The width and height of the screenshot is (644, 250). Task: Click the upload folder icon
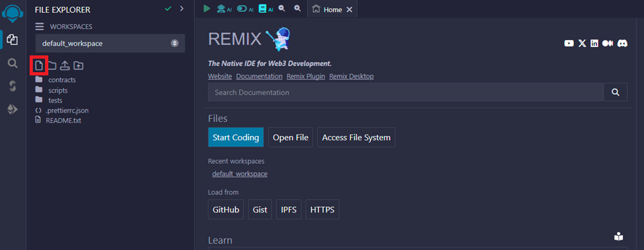[x=79, y=65]
